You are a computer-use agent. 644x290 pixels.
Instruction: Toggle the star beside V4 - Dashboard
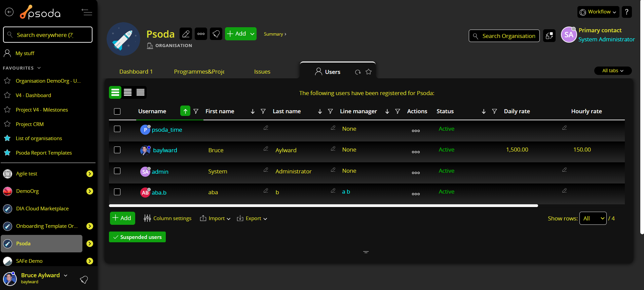[7, 95]
